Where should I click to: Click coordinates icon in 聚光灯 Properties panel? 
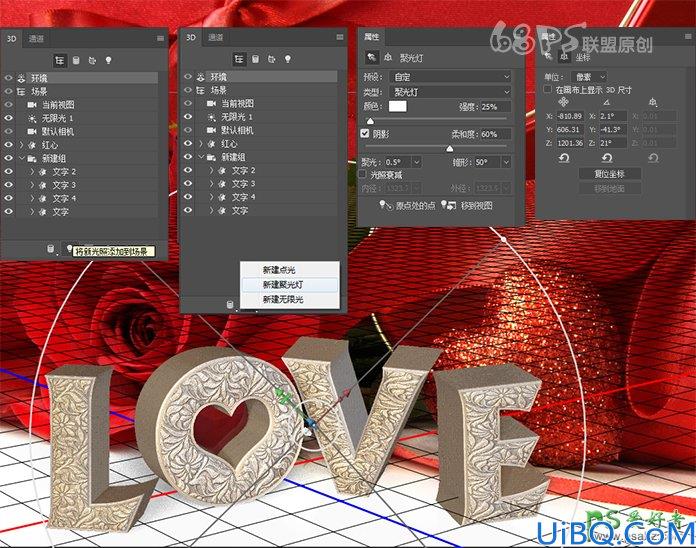click(388, 57)
